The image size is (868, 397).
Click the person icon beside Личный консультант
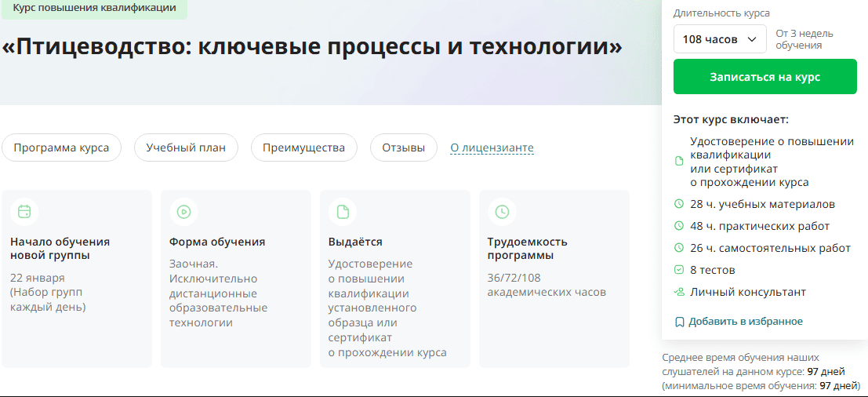tap(680, 292)
